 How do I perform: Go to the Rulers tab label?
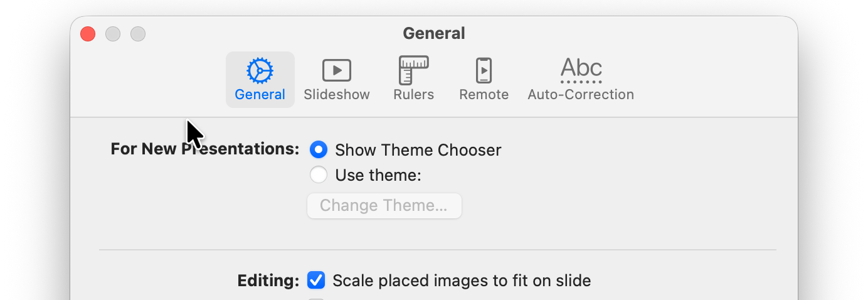pyautogui.click(x=413, y=95)
